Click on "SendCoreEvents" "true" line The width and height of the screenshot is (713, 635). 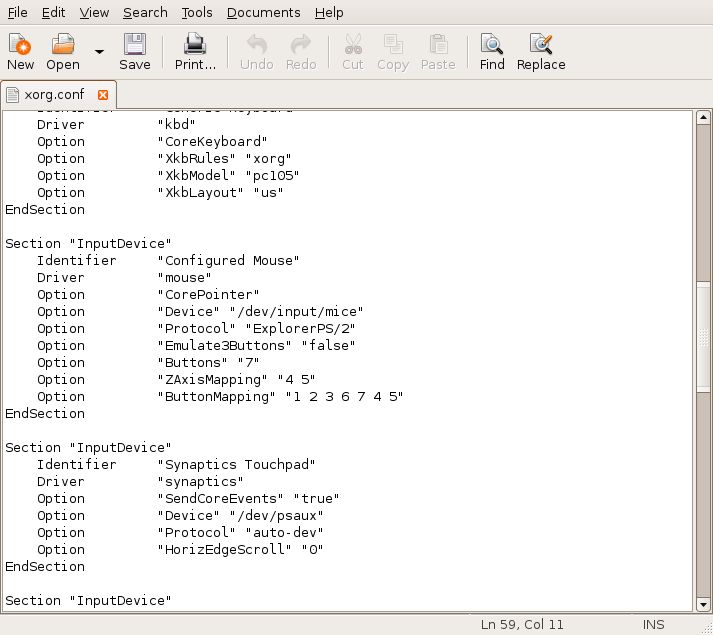[248, 499]
